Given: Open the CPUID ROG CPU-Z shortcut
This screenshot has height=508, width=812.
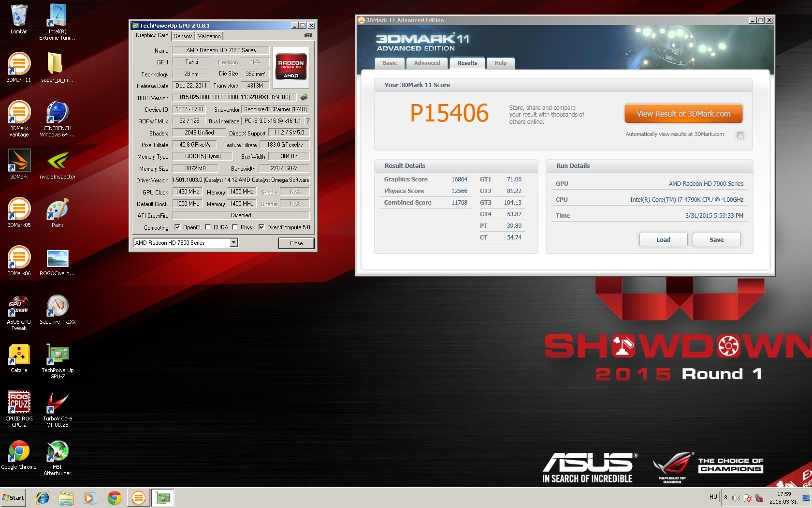Looking at the screenshot, I should click(19, 409).
